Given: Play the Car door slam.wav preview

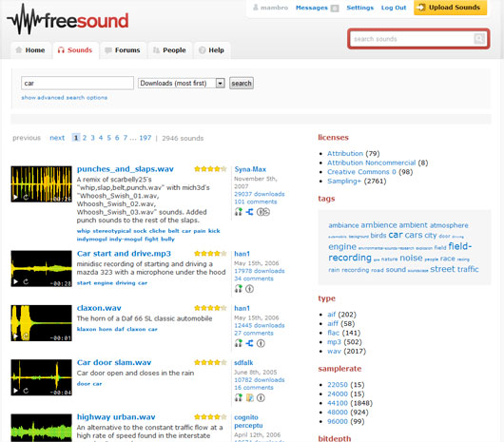Looking at the screenshot, I should point(15,391).
